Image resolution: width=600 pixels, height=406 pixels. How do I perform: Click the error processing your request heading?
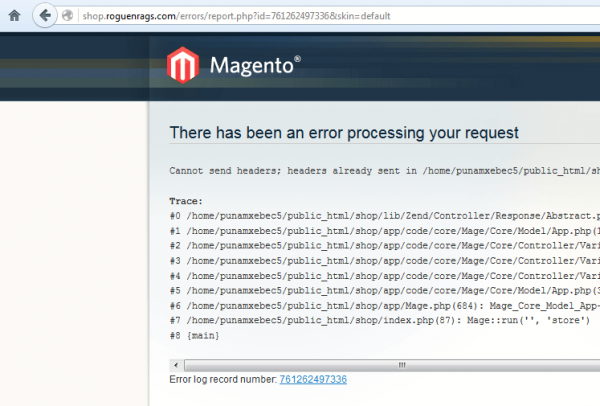click(344, 133)
